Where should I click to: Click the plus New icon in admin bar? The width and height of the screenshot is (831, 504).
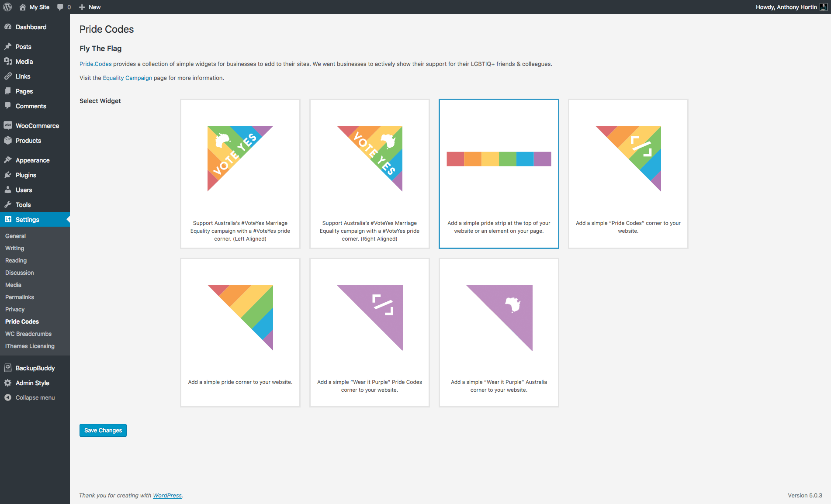(82, 7)
